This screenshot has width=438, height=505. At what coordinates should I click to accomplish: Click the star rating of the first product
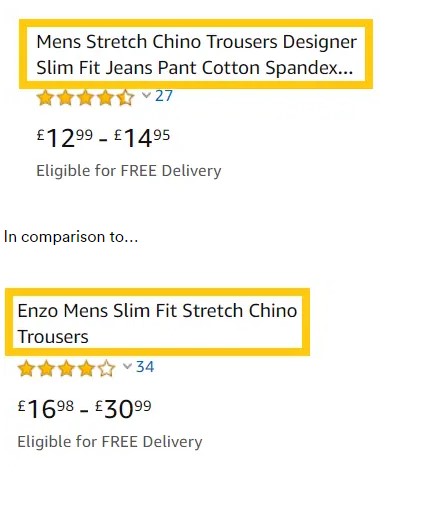85,98
